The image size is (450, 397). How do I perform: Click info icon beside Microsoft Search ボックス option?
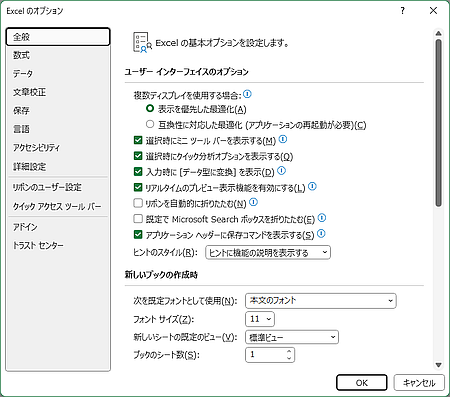(x=322, y=218)
